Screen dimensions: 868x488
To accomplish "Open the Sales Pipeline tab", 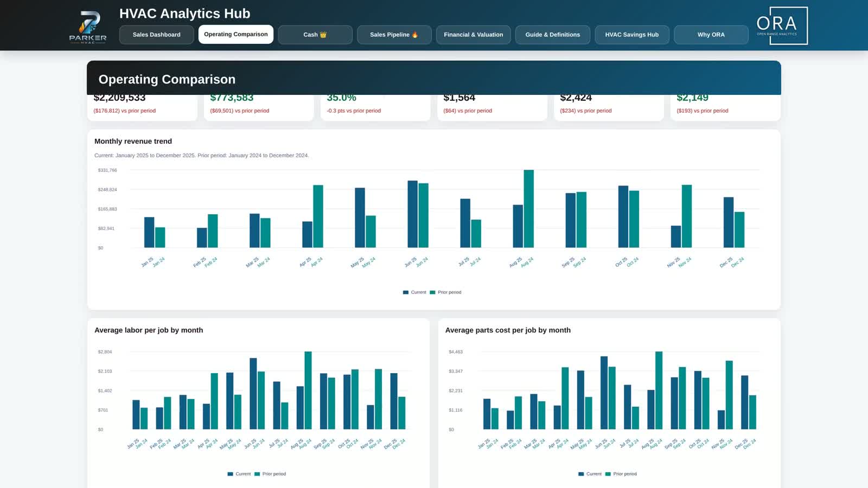I will tap(394, 35).
